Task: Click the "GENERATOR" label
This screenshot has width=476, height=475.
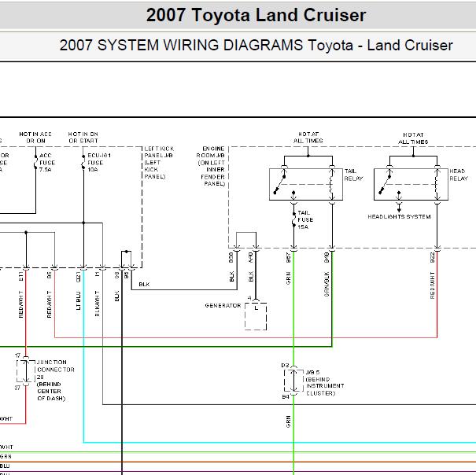Action: [x=223, y=305]
